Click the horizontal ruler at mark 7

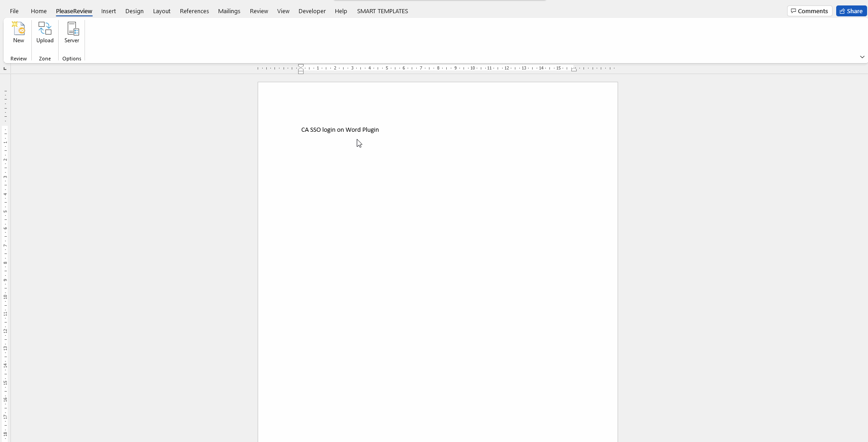[x=421, y=68]
